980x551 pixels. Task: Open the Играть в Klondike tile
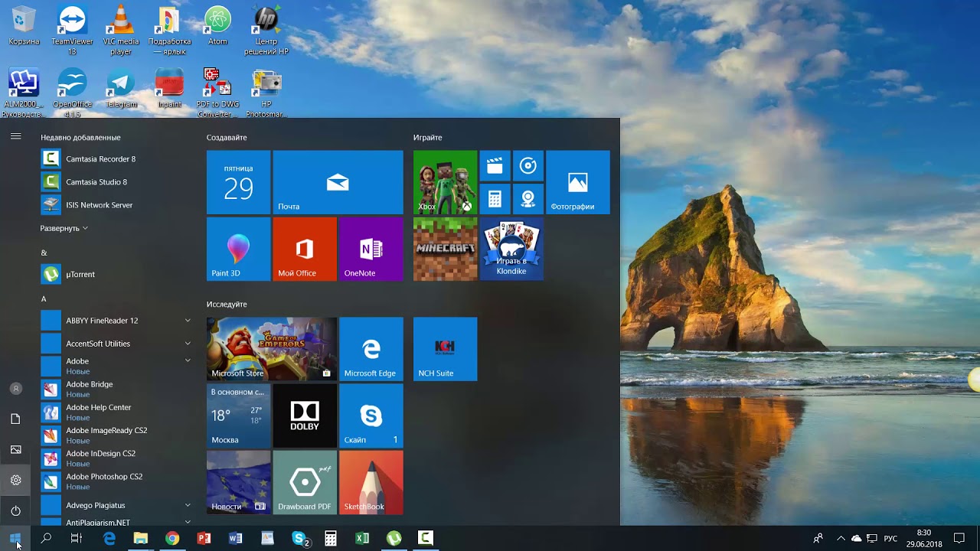(511, 249)
